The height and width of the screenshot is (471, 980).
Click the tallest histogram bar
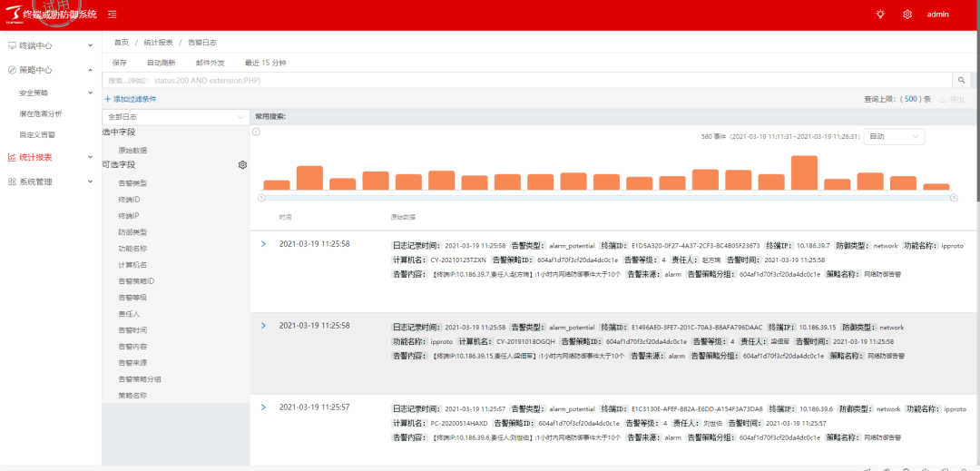(x=804, y=172)
